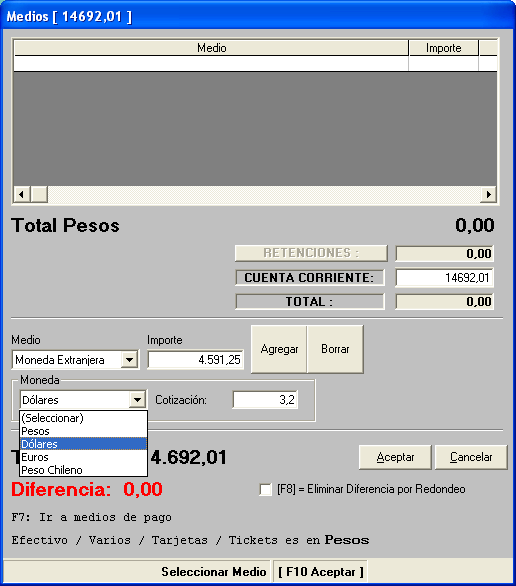Select the (Seleccionar) list entry
Image resolution: width=516 pixels, height=586 pixels.
83,418
